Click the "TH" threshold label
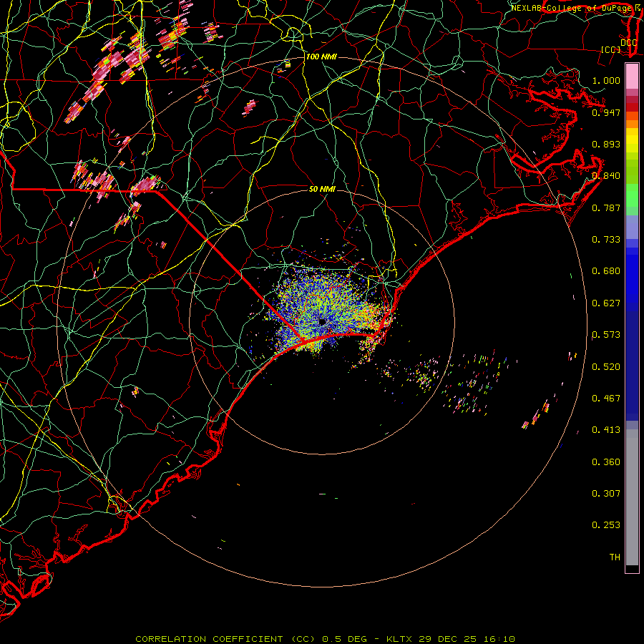Screen dimensions: 644x644 pyautogui.click(x=615, y=557)
